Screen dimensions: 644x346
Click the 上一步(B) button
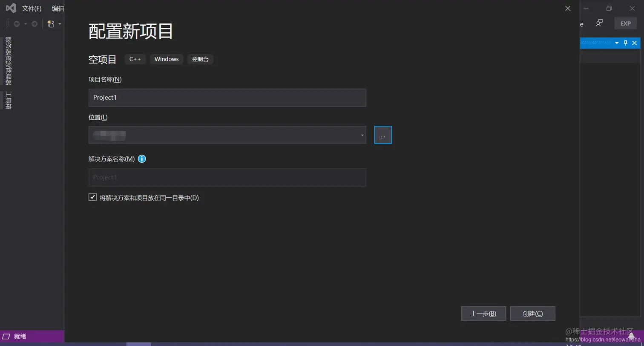click(x=483, y=314)
